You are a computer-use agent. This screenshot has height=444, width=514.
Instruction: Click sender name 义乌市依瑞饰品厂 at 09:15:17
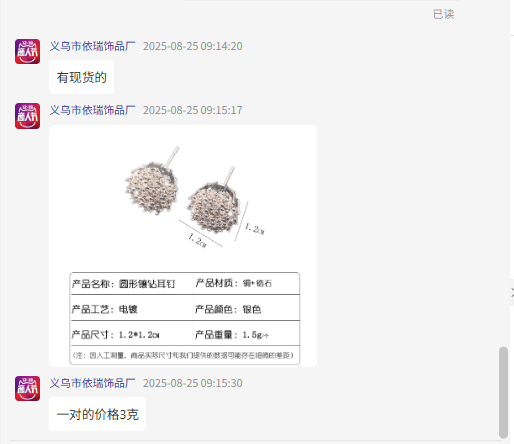[x=92, y=110]
